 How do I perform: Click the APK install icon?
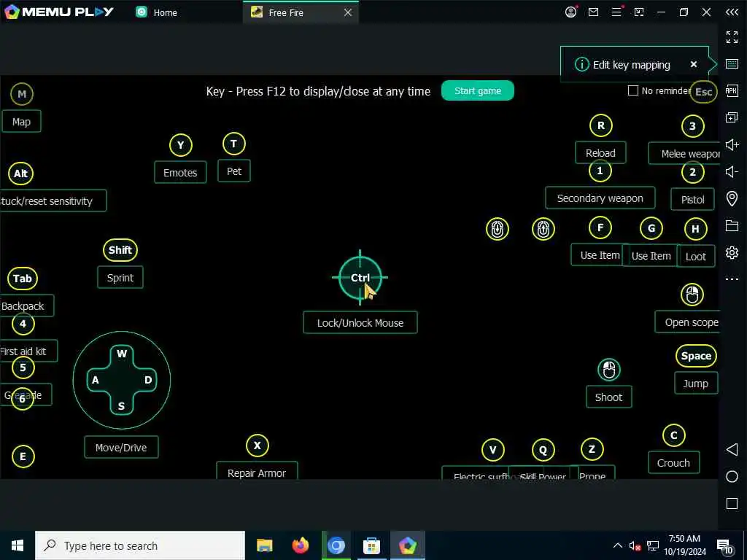click(732, 90)
